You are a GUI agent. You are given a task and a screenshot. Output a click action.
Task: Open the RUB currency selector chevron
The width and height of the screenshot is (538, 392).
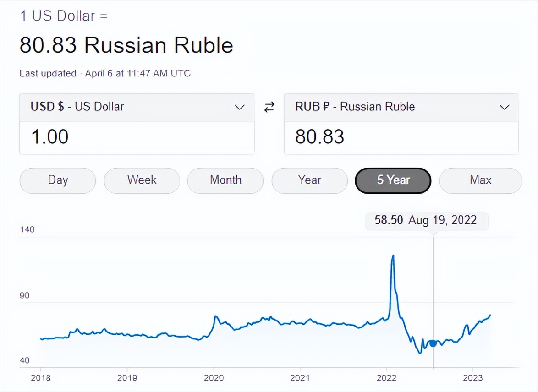tap(504, 107)
